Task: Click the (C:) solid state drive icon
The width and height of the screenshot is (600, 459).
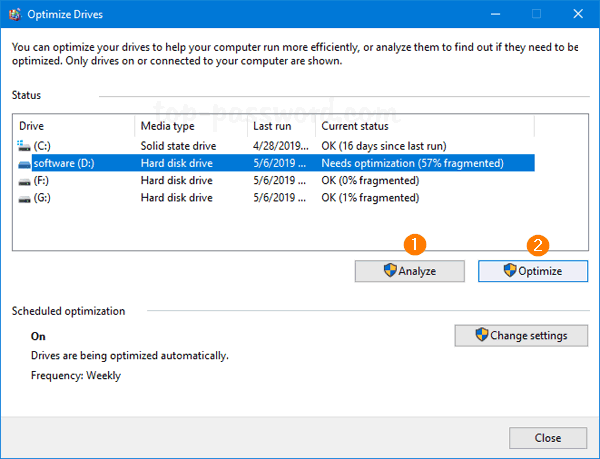Action: point(25,145)
